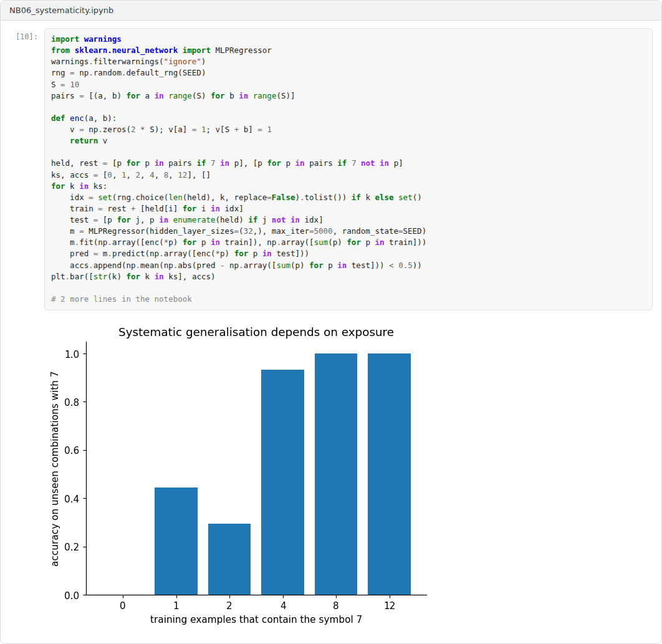
Task: Click the y-axis tick label '1.0'
Action: pyautogui.click(x=72, y=354)
